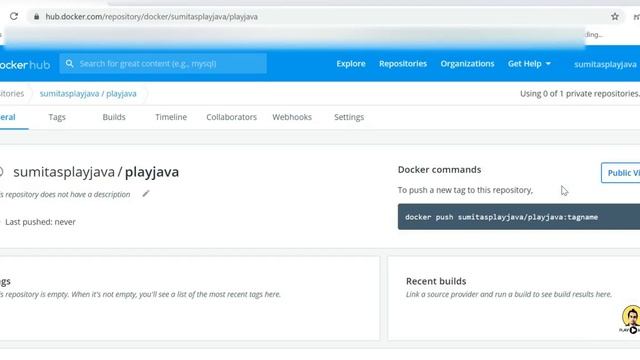Open the Explore page

pyautogui.click(x=351, y=64)
